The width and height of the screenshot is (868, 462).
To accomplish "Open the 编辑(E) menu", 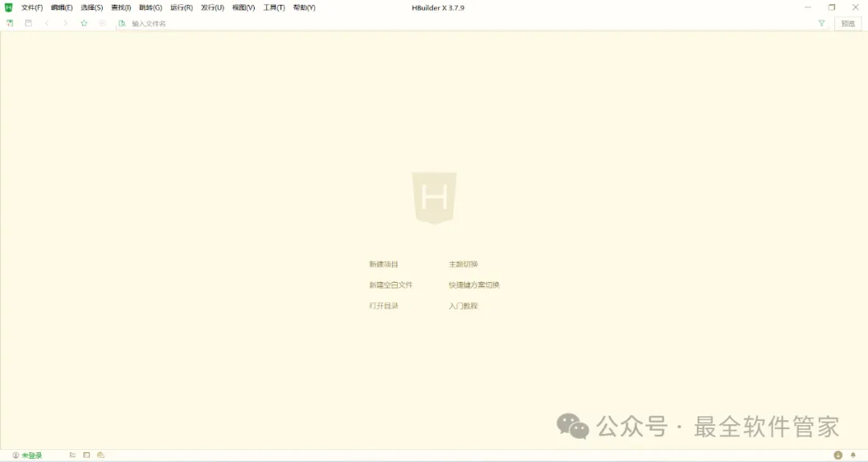I will click(61, 8).
